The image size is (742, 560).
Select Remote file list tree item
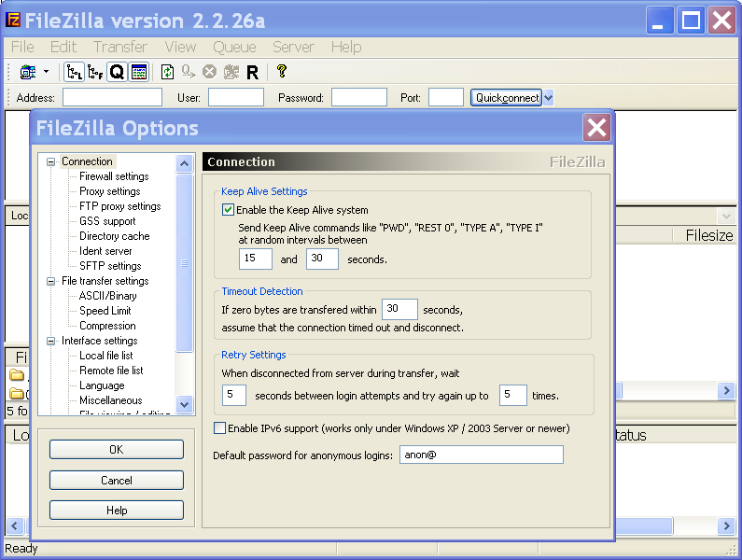pos(111,371)
